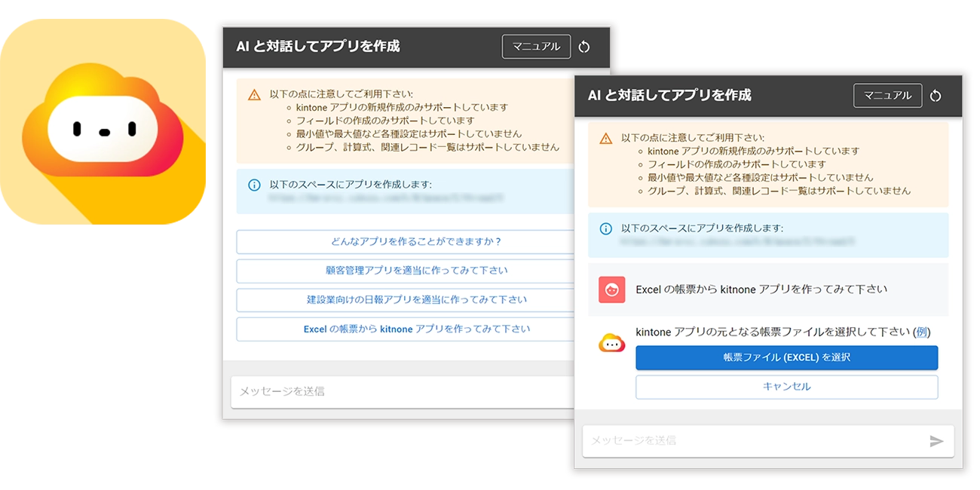The width and height of the screenshot is (980, 490).
Task: Focus the right panel メッセージを送信 input
Action: [x=754, y=441]
